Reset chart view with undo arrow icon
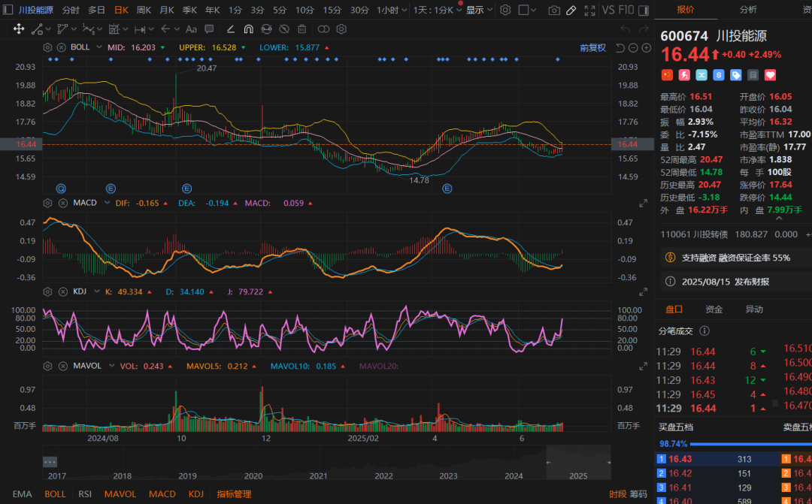Viewport: 812px width, 504px height. click(x=620, y=48)
